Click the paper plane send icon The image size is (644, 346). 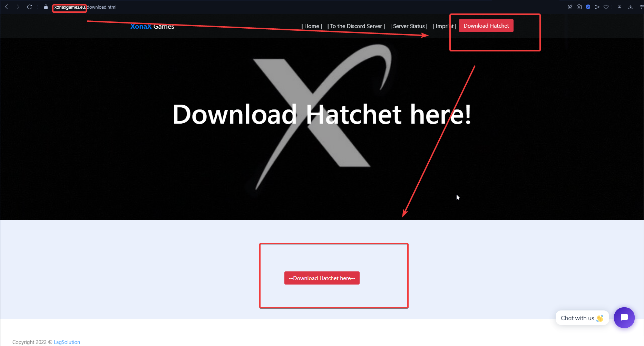(597, 7)
